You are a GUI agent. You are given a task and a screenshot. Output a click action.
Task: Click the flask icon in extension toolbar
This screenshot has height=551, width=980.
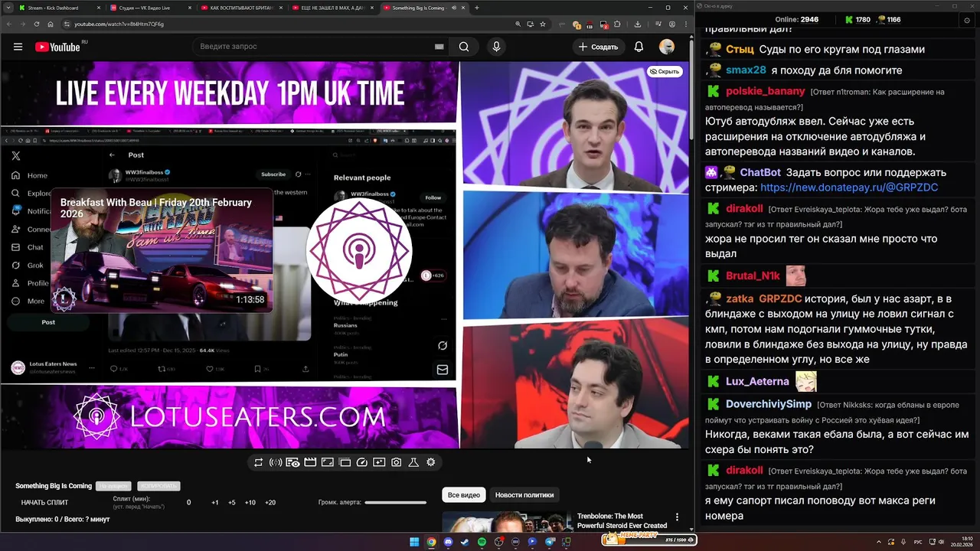click(413, 462)
